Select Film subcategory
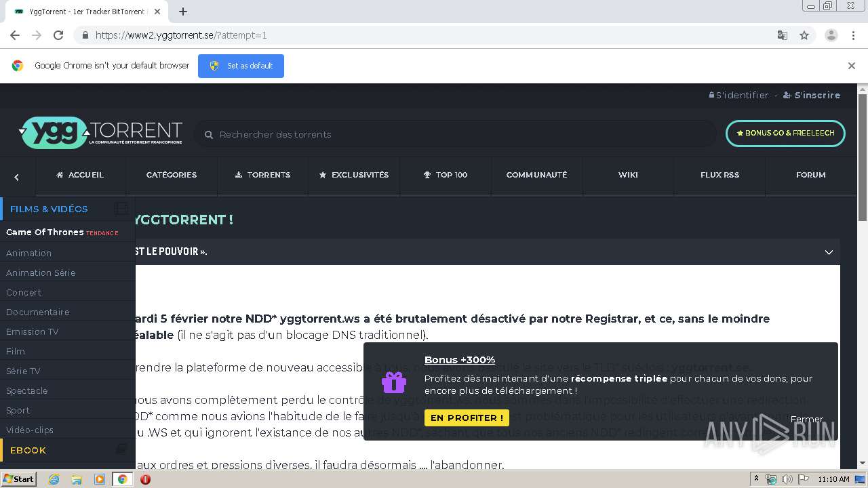The image size is (868, 488). (16, 351)
